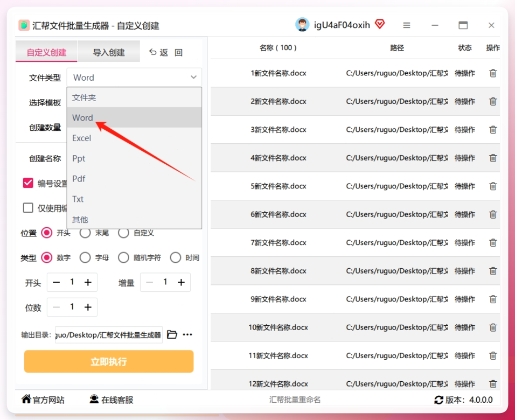Delete row 2新文件名称.docx with trash icon
The width and height of the screenshot is (515, 420).
tap(493, 101)
